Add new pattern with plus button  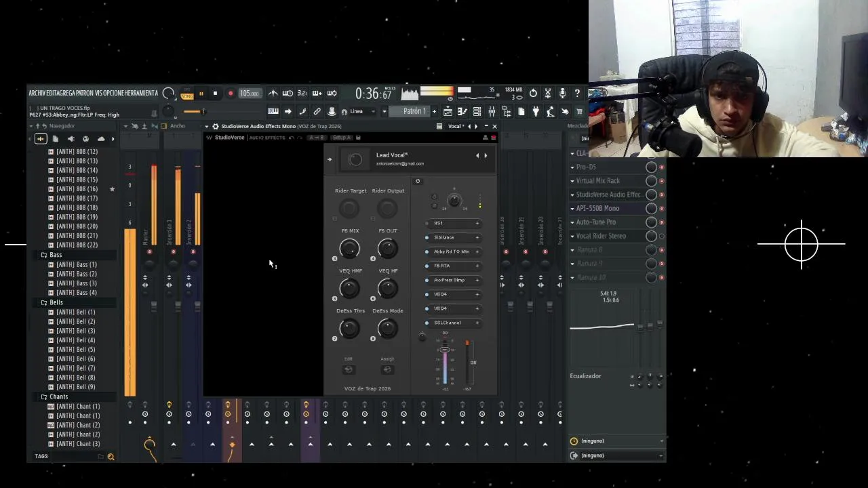pos(433,112)
